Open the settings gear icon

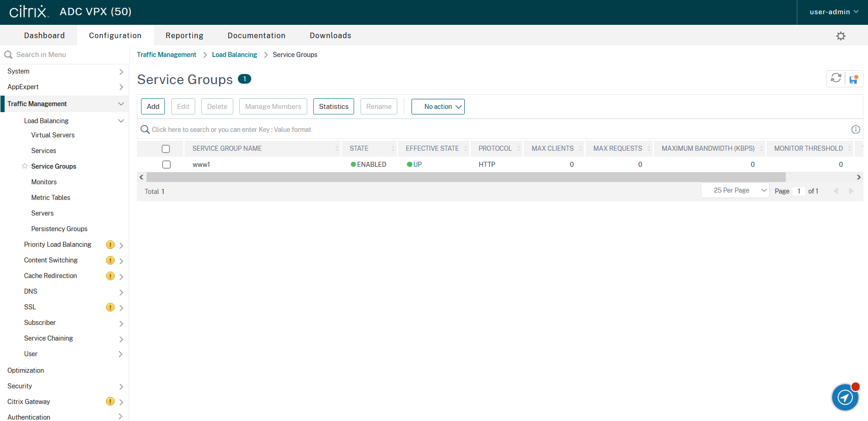840,36
